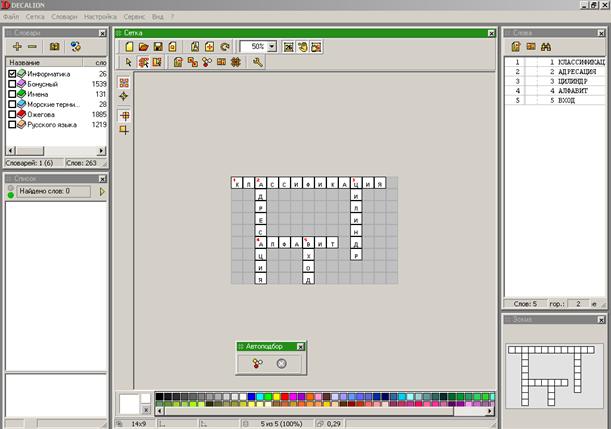The width and height of the screenshot is (611, 429).
Task: Click the Open folder icon in Сетка toolbar
Action: click(x=144, y=47)
